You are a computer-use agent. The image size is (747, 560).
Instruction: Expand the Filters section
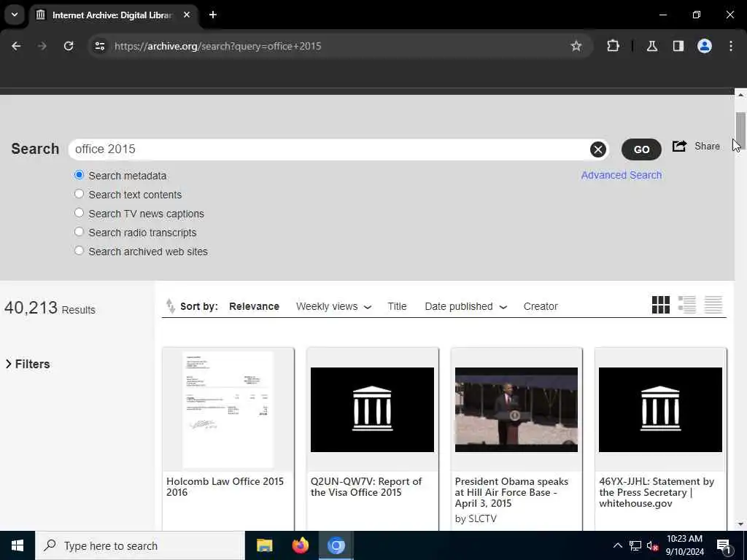point(28,364)
